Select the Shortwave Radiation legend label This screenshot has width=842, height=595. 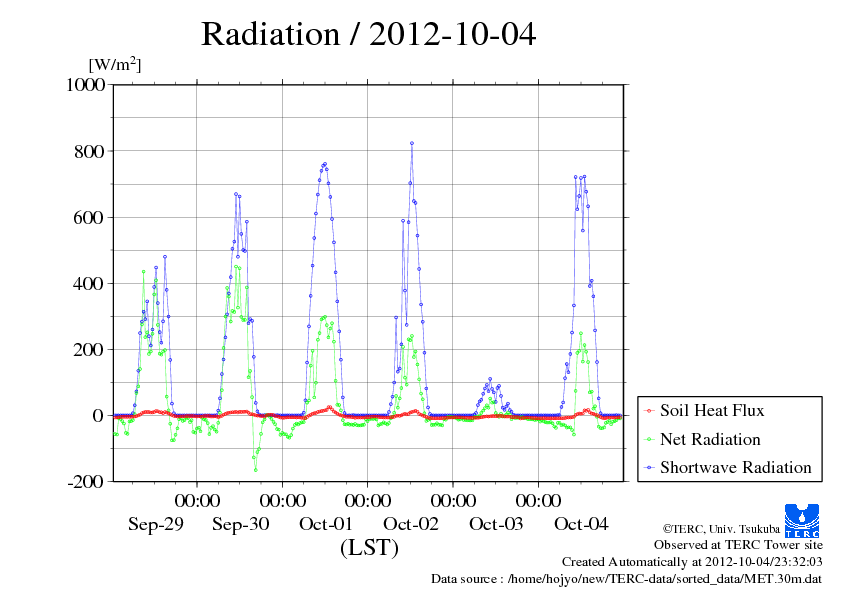click(x=735, y=468)
